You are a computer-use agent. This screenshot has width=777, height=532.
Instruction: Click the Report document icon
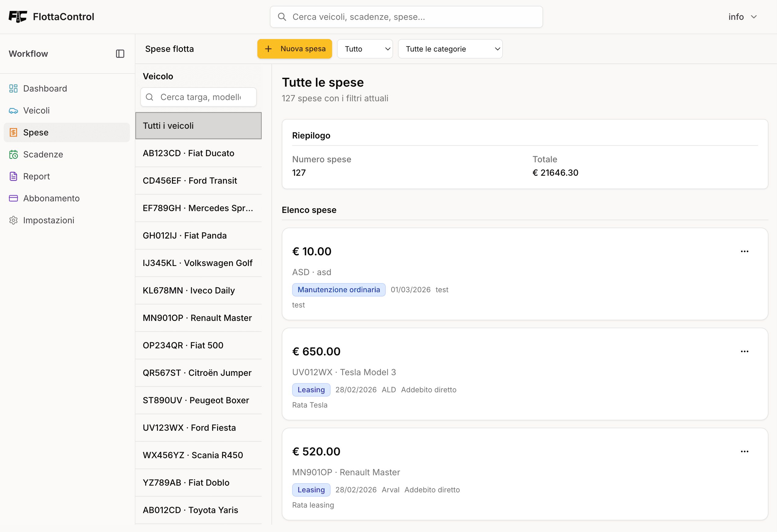coord(13,177)
